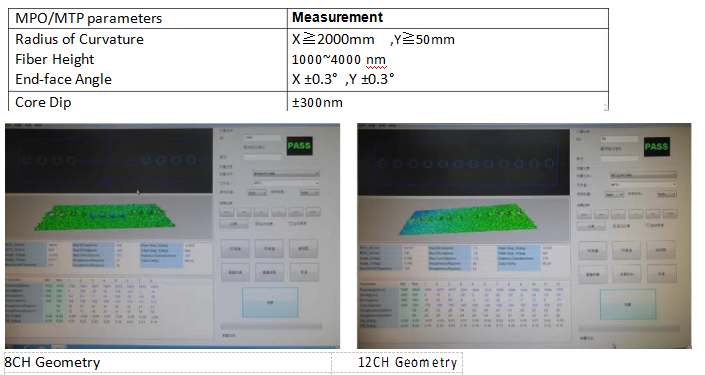Image resolution: width=705 pixels, height=375 pixels.
Task: Click the blue-green 3D surface plot in the 12CH screen
Action: click(x=468, y=219)
